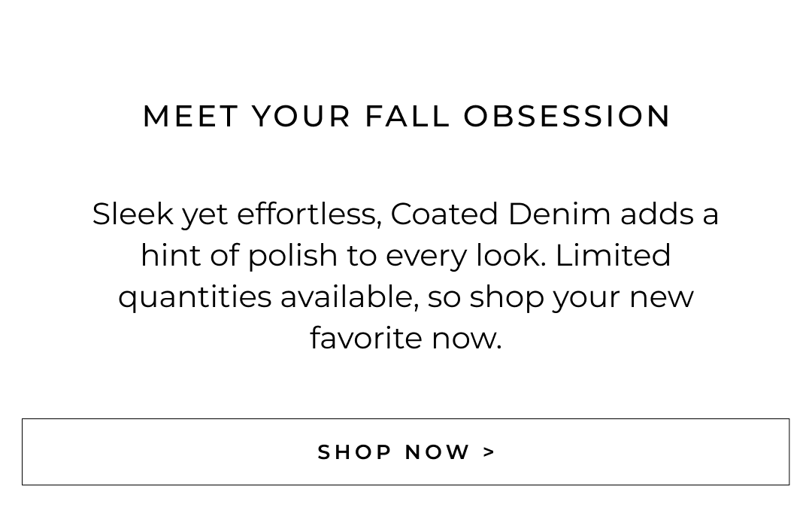Viewport: 812px width, 520px height.
Task: Click the empty left side of the SHOP NOW button
Action: point(150,452)
